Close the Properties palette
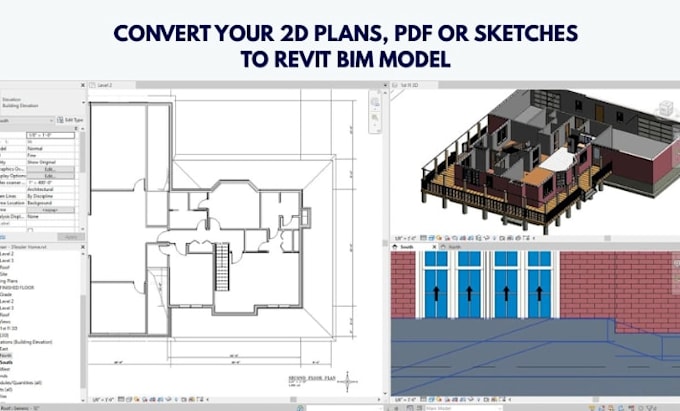The width and height of the screenshot is (680, 411). [83, 85]
